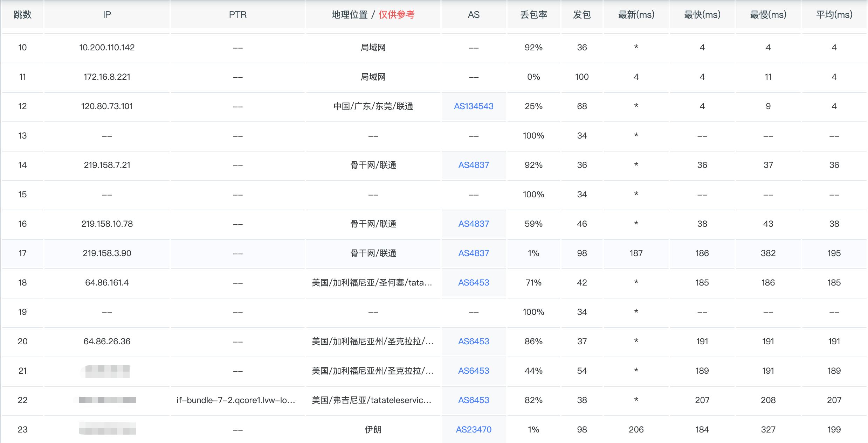The image size is (868, 443).
Task: Click the IP address 120.80.73.101
Action: [107, 106]
